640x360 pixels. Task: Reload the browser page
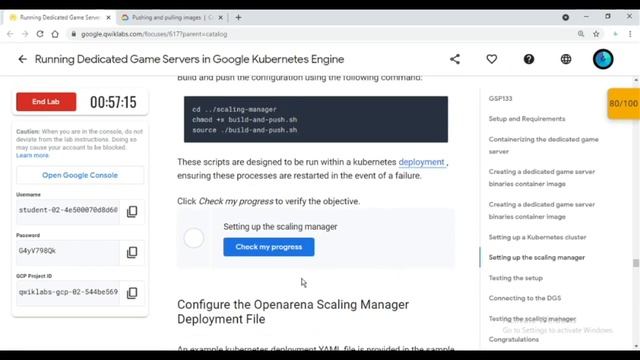point(40,34)
